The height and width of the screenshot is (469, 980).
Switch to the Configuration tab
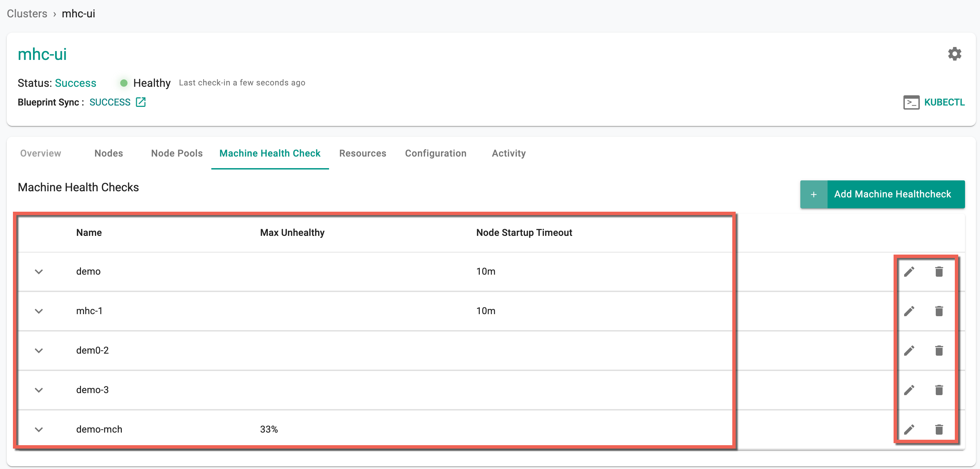[x=435, y=153]
